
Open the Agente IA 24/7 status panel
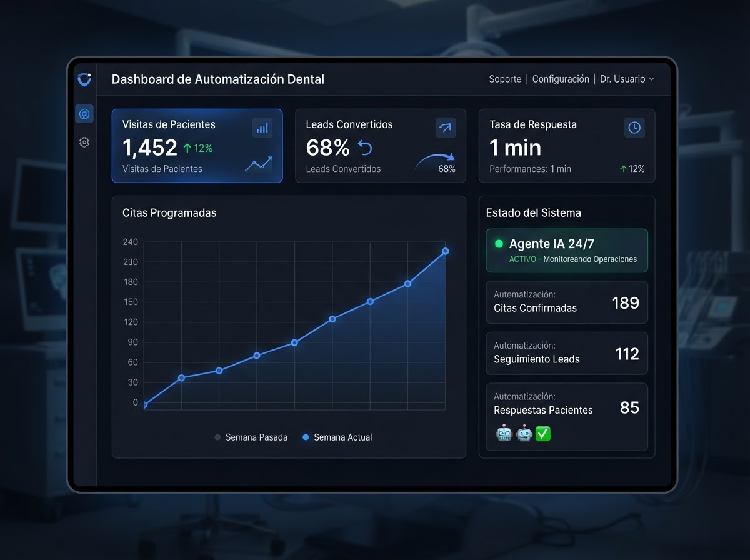pos(567,251)
